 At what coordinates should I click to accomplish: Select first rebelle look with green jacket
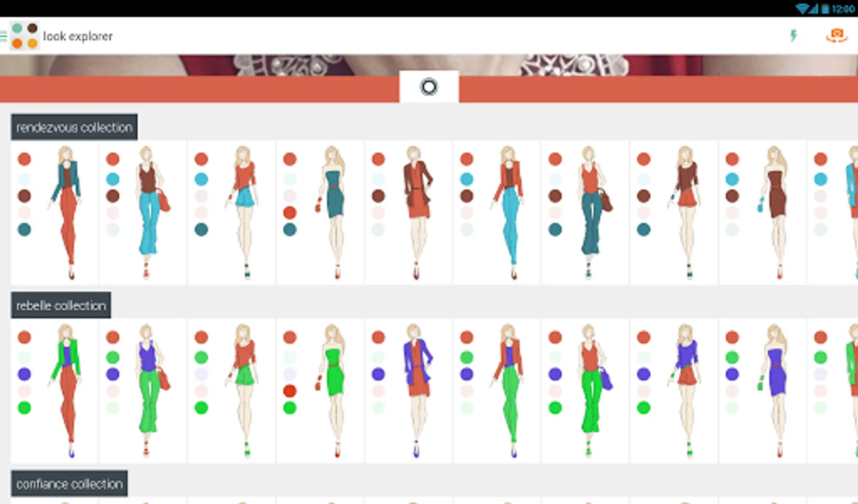(x=54, y=391)
